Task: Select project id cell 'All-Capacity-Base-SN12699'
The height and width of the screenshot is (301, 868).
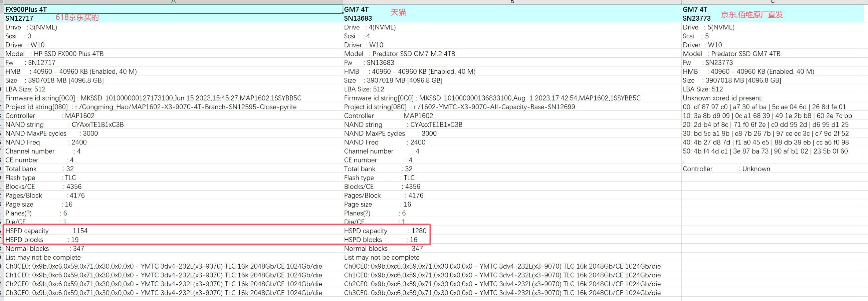Action: (512, 107)
